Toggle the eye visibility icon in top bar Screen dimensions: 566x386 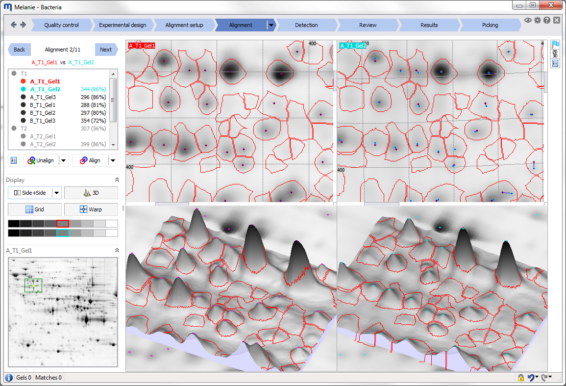coord(528,21)
